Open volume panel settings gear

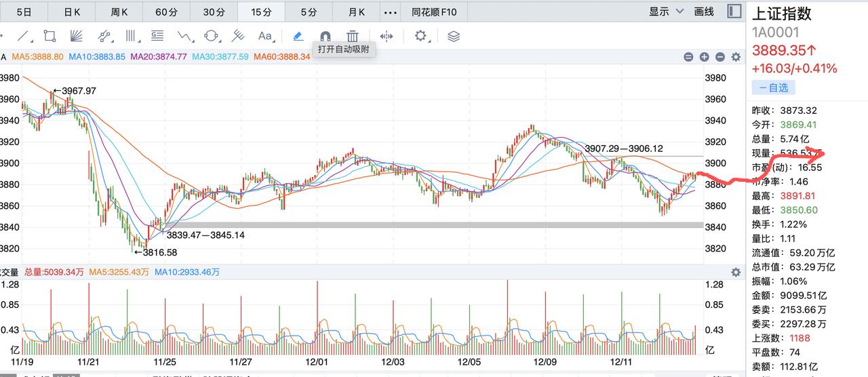click(736, 272)
